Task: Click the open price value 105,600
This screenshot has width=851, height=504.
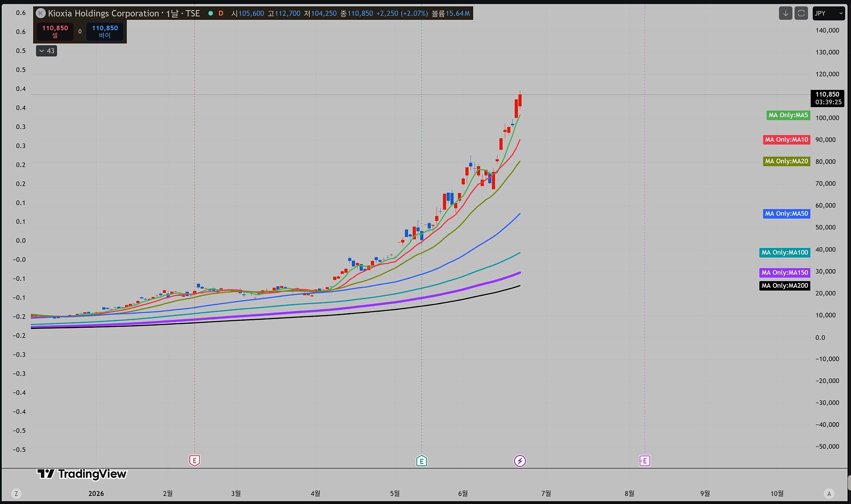Action: pyautogui.click(x=251, y=13)
